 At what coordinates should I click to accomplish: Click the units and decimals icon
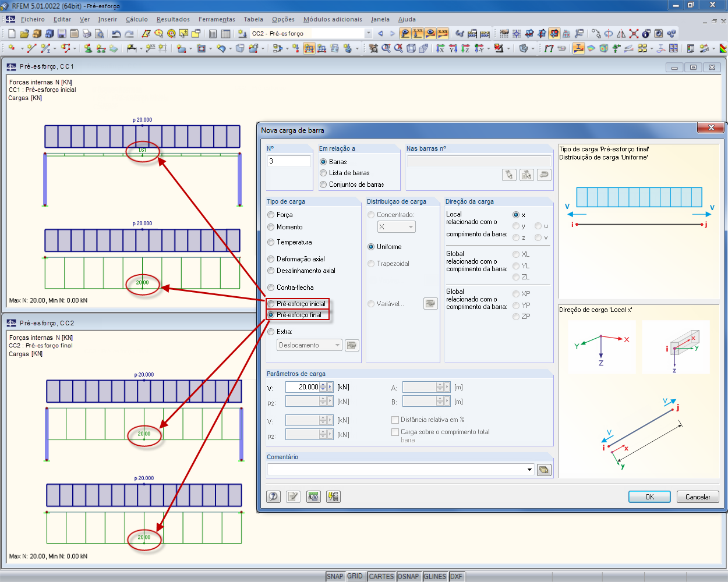click(x=313, y=496)
